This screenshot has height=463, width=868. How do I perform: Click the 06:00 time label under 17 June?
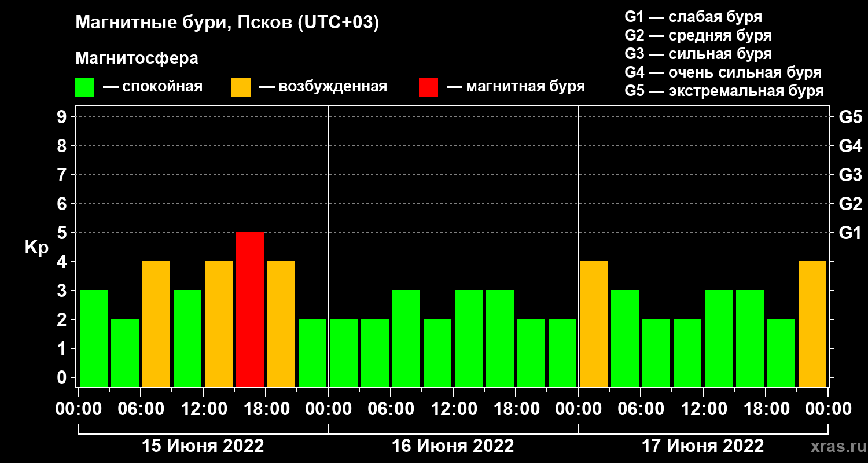pyautogui.click(x=641, y=409)
